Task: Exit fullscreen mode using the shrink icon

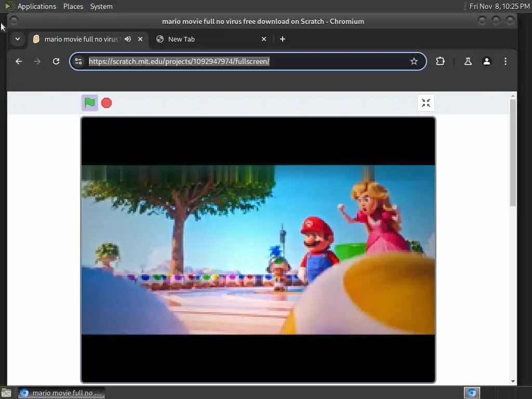Action: coord(426,103)
